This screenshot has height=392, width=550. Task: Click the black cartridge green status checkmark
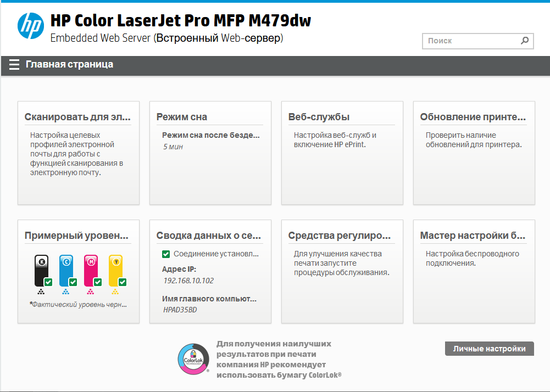48,282
